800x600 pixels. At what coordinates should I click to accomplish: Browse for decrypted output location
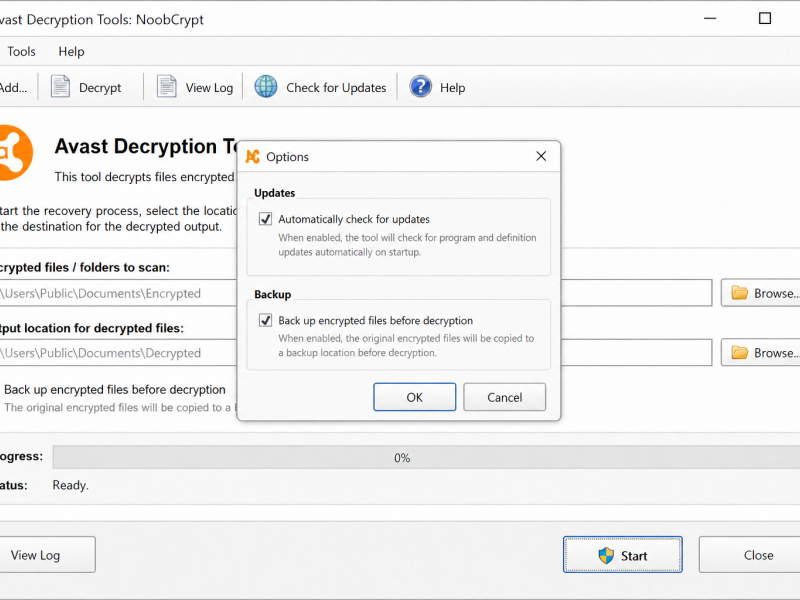761,353
